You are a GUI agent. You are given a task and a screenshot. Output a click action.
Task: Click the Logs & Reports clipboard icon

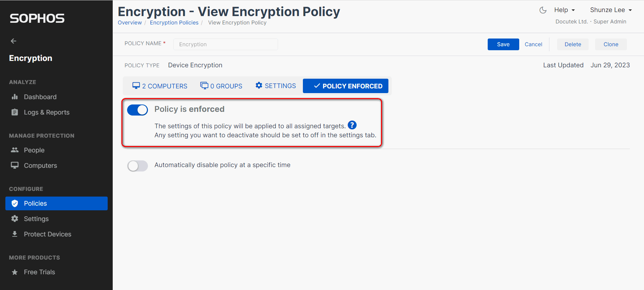click(15, 112)
